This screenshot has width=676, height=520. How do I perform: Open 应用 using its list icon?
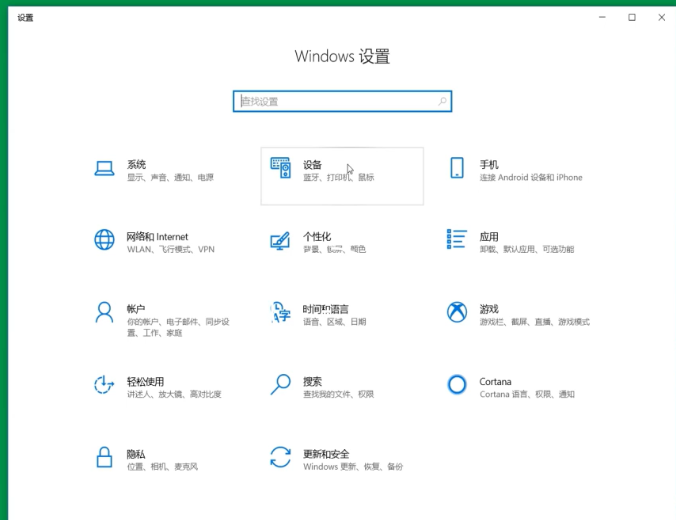(457, 239)
